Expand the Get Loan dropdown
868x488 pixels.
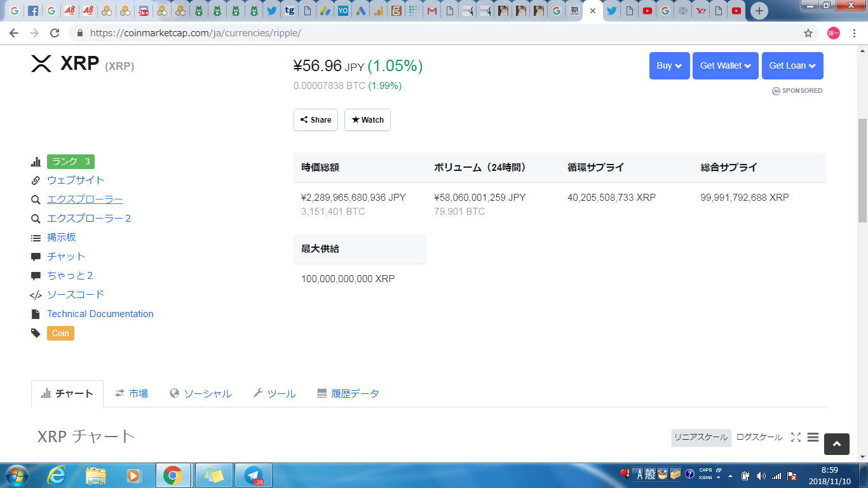tap(792, 65)
